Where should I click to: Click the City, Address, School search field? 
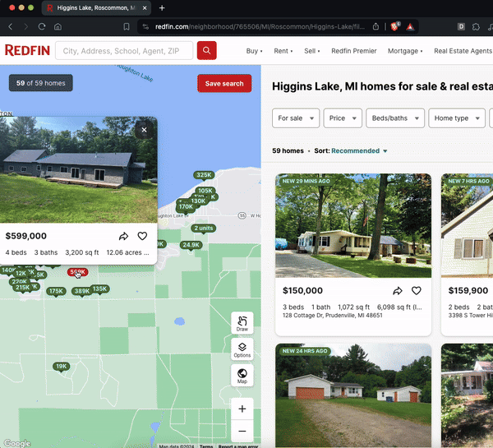pyautogui.click(x=124, y=51)
